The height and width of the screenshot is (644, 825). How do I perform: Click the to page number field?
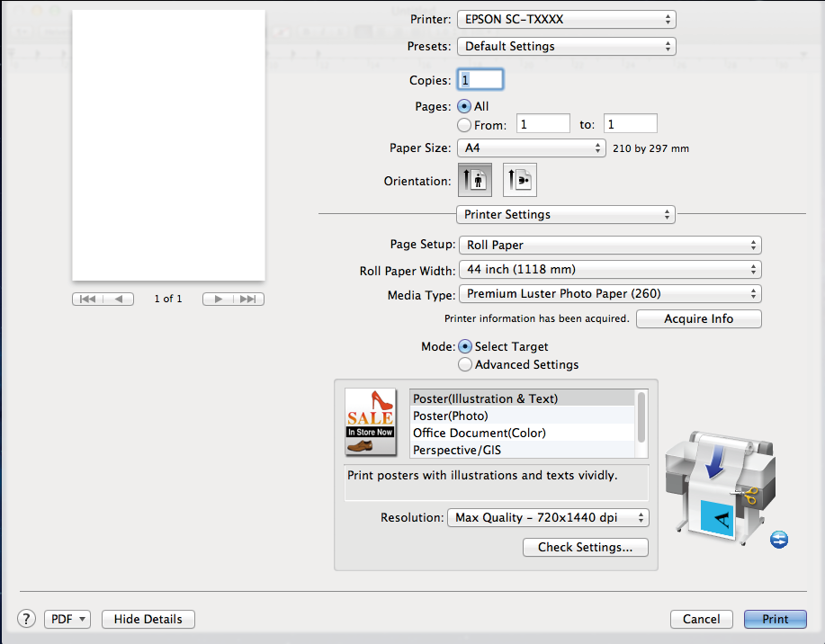tap(631, 124)
